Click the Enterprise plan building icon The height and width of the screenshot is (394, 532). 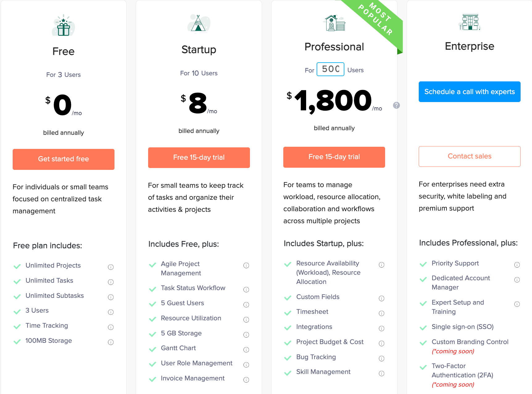(470, 22)
